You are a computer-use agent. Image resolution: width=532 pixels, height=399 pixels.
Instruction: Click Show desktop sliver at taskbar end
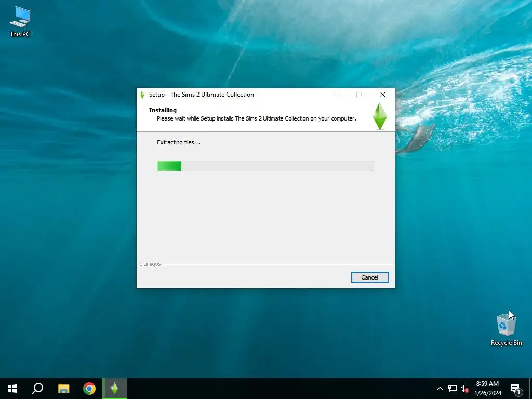[530, 389]
